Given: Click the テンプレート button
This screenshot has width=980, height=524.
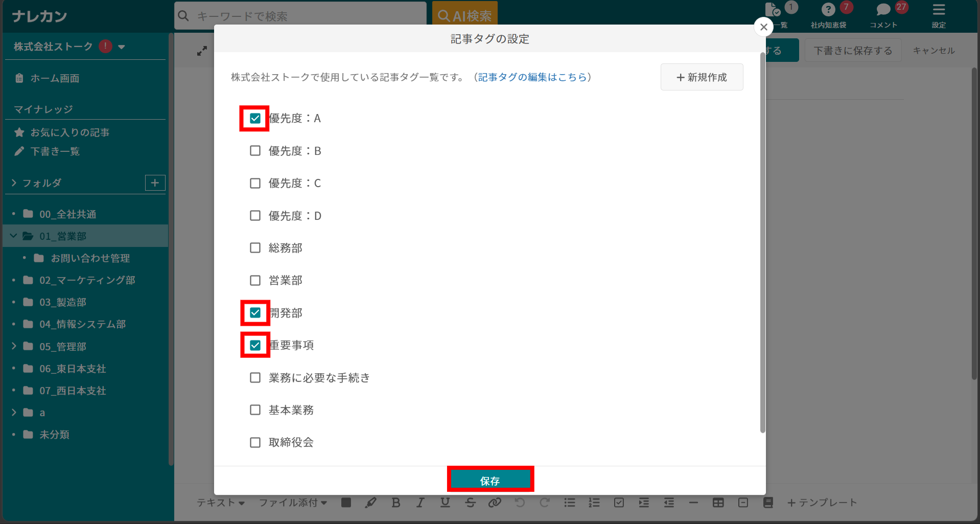Looking at the screenshot, I should point(822,503).
